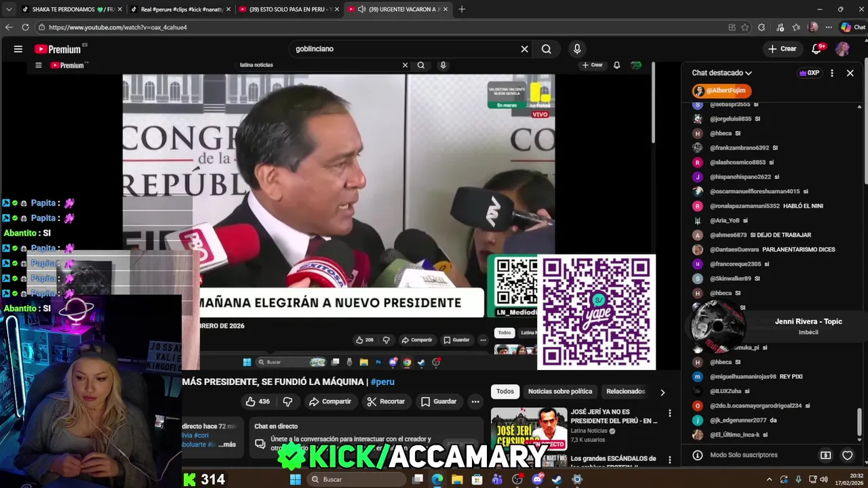Open options for 'Los grandes ESCÁNDALOS' video
The width and height of the screenshot is (868, 488).
(670, 460)
